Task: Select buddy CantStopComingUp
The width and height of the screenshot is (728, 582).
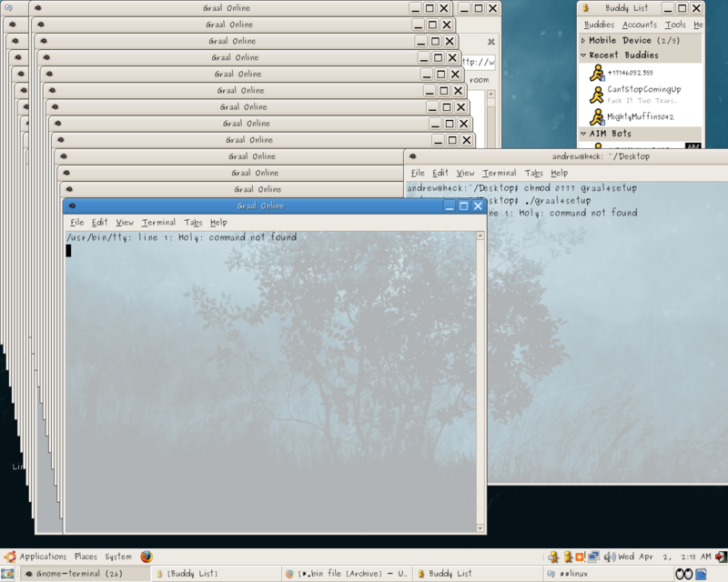Action: (x=642, y=95)
